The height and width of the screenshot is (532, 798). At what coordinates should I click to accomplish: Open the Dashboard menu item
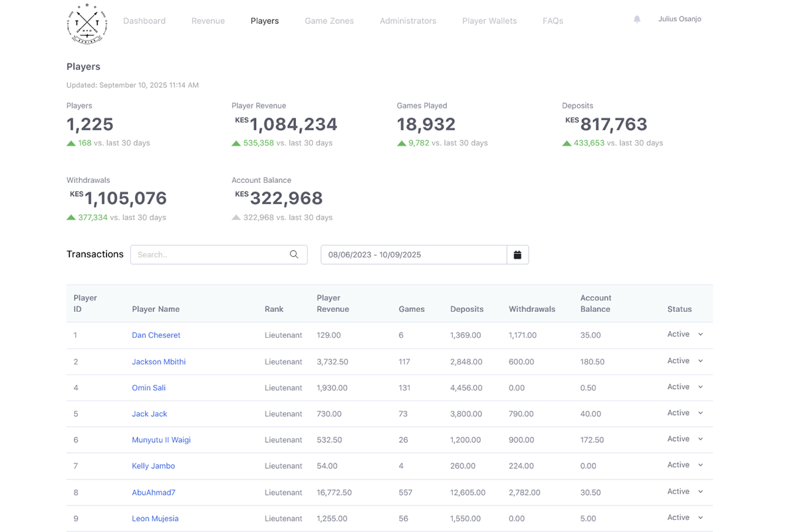(144, 21)
